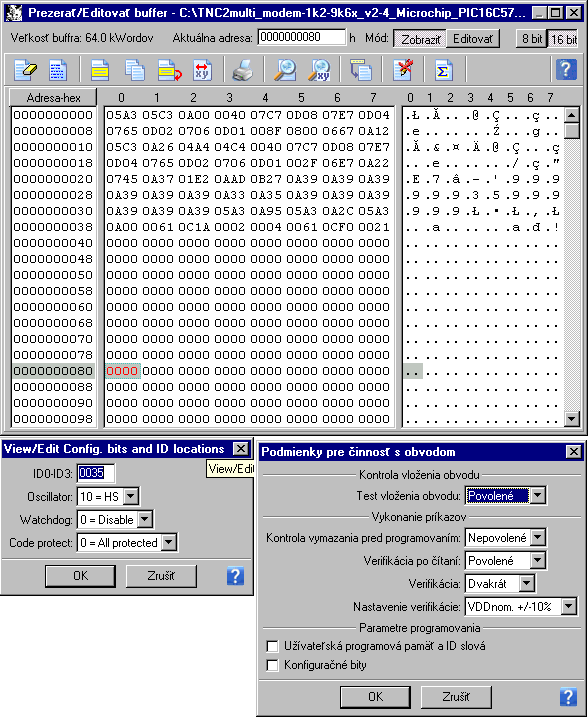Click the find and replace xy icon
The width and height of the screenshot is (588, 718).
[319, 70]
